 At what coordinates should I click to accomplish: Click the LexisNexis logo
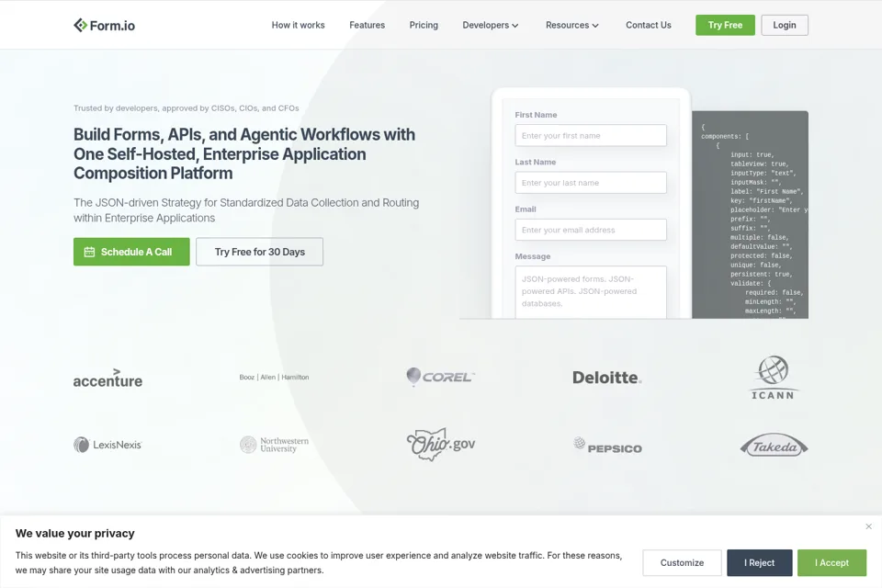click(107, 445)
